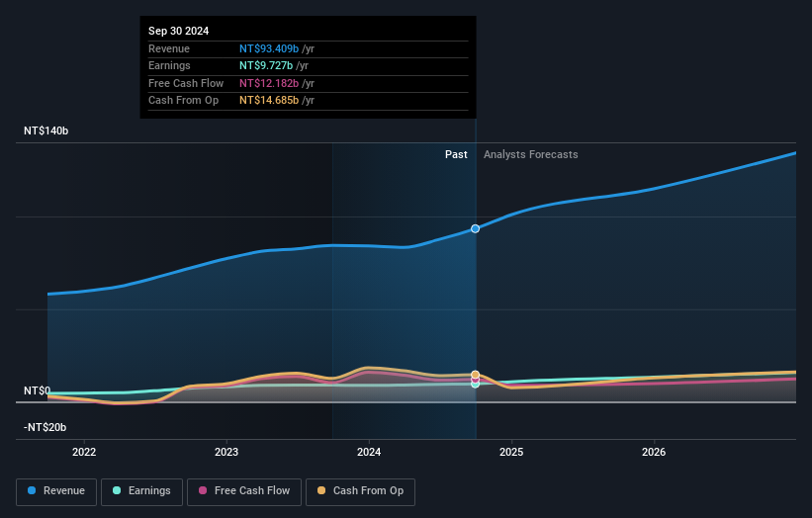The image size is (812, 518).
Task: Click the NT$0 y-axis label
Action: pyautogui.click(x=38, y=390)
